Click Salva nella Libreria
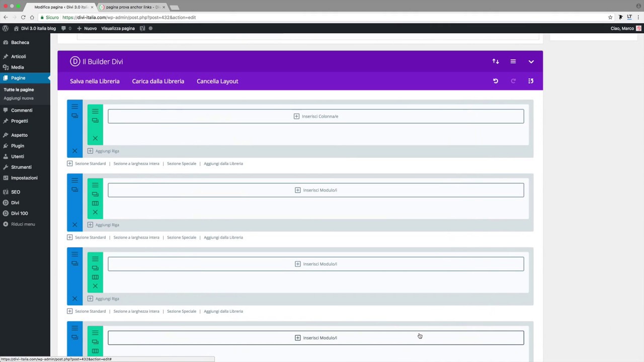Viewport: 644px width, 362px height. coord(95,81)
